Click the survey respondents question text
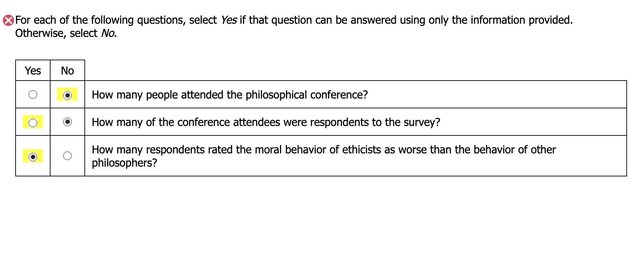 tap(266, 122)
